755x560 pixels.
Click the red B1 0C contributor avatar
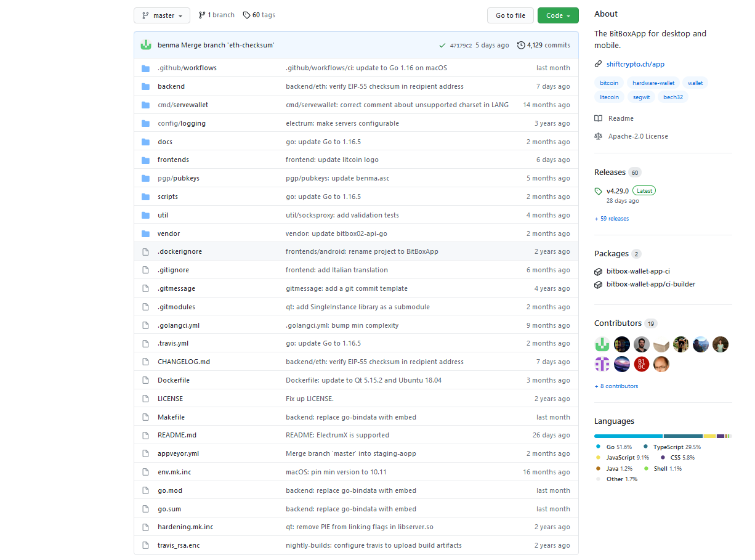coord(642,364)
